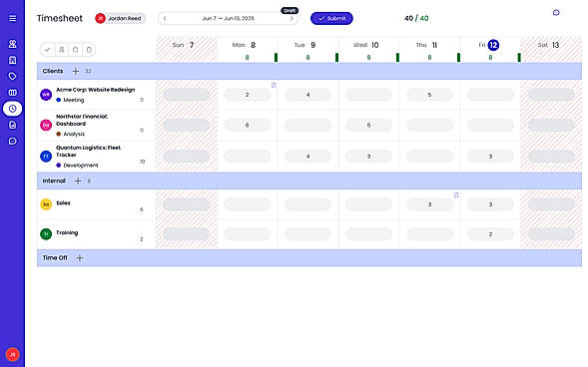This screenshot has height=367, width=588.
Task: Collapse the Internal section header
Action: click(x=309, y=181)
